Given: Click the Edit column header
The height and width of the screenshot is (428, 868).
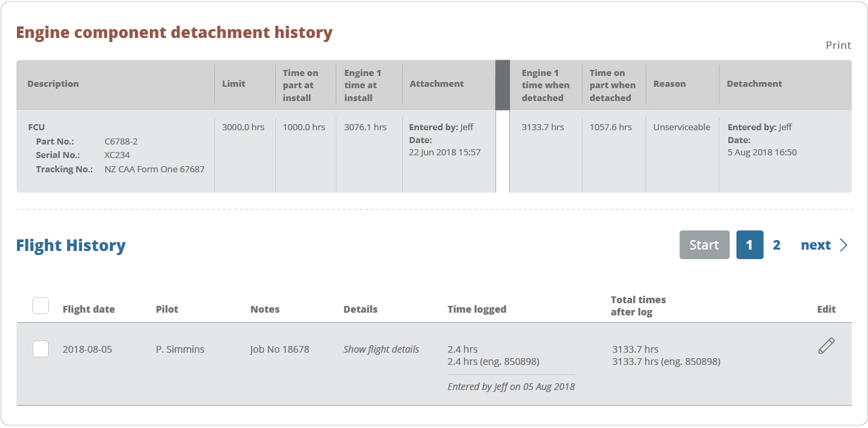Looking at the screenshot, I should (827, 309).
